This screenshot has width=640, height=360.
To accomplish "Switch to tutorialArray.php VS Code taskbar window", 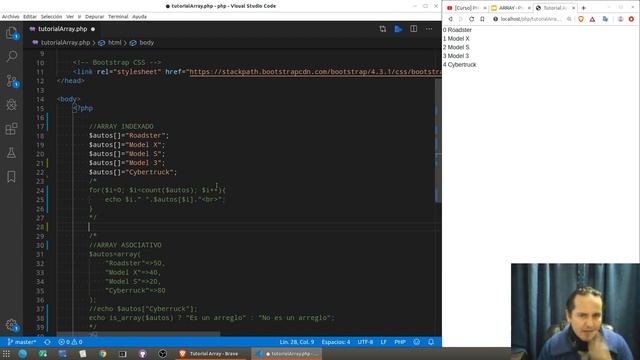I will [x=287, y=354].
